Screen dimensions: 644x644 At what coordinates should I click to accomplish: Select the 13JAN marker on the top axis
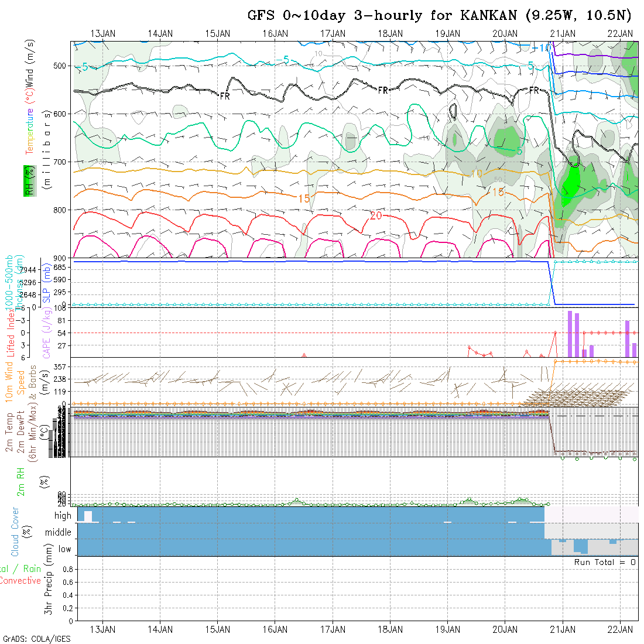click(x=103, y=34)
